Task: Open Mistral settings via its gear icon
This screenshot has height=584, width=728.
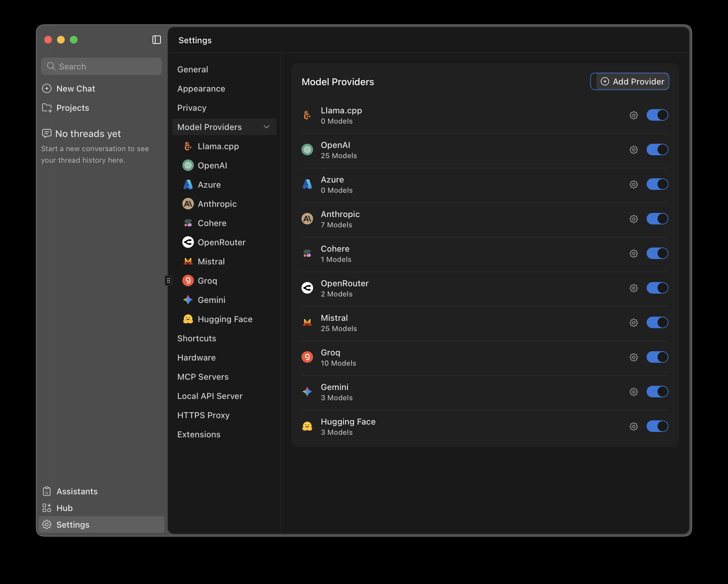Action: pyautogui.click(x=633, y=322)
